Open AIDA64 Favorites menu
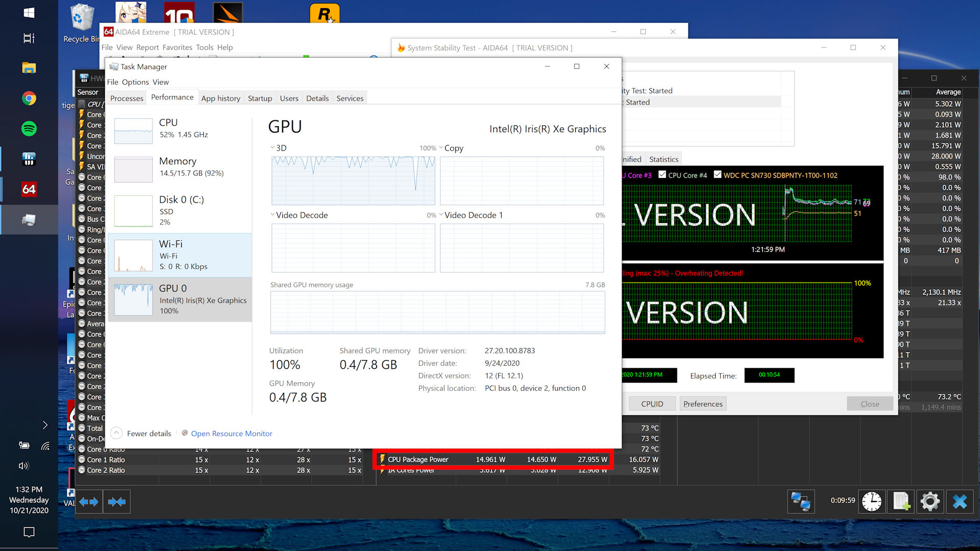Viewport: 980px width, 551px height. [177, 47]
